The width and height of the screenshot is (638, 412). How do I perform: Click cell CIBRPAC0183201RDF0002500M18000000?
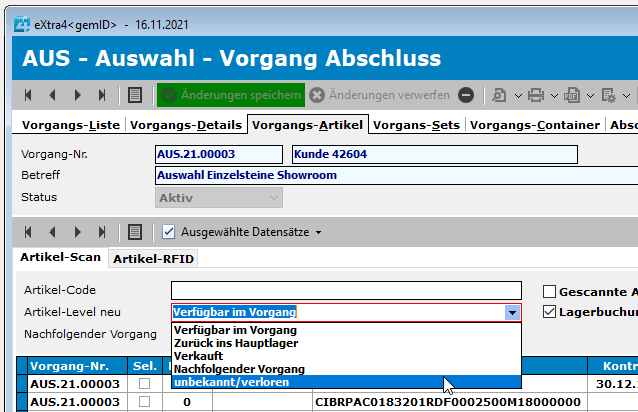[x=448, y=402]
